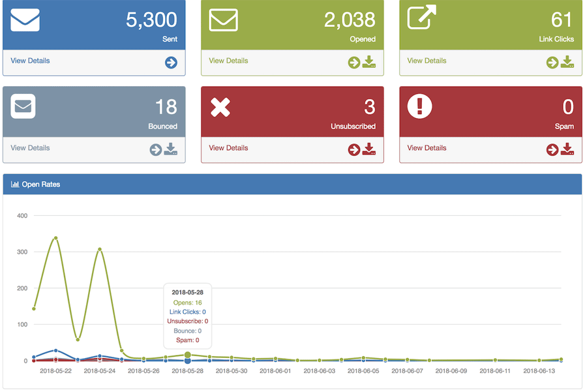Open View Details under Sent
This screenshot has height=392, width=587.
tap(30, 61)
